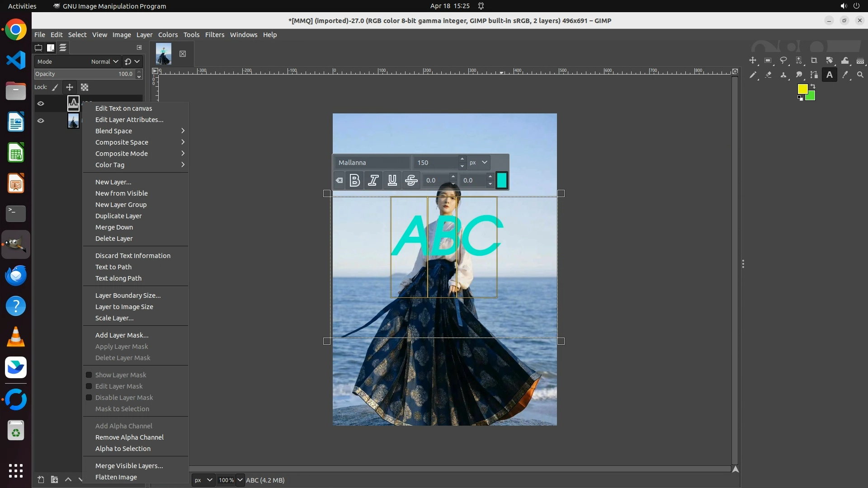Select the Clone stamp tool

point(783,75)
